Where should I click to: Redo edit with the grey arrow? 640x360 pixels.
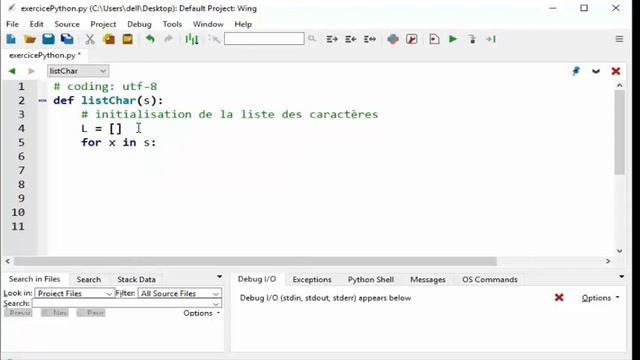pos(168,39)
